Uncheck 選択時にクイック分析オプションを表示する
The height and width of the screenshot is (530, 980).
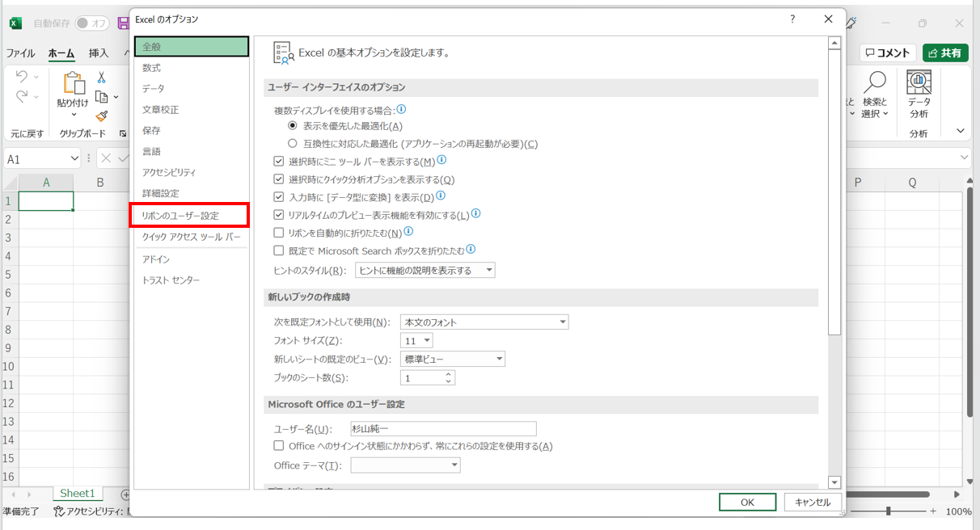(279, 179)
